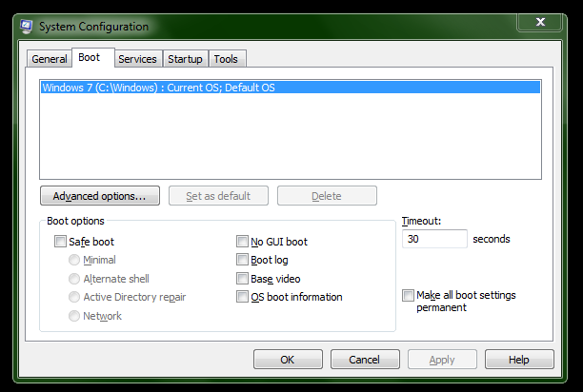
Task: Select the Boot tab
Action: [x=93, y=57]
